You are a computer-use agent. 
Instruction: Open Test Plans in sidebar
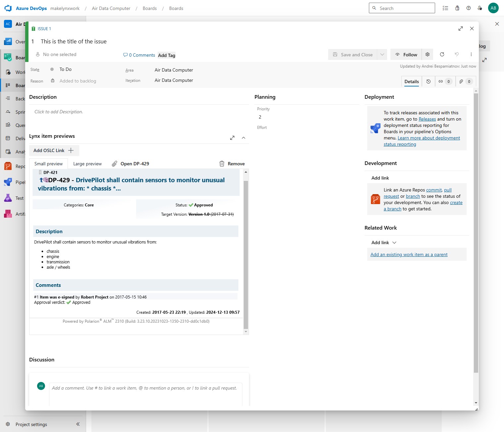point(13,198)
